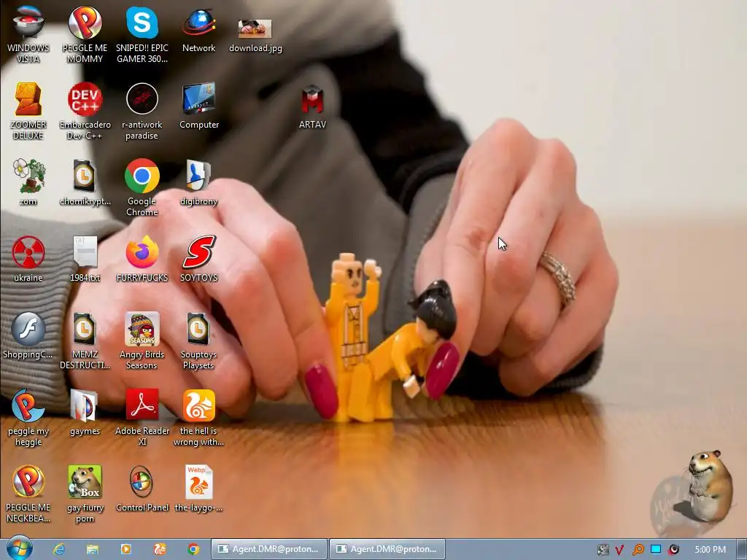The width and height of the screenshot is (747, 560).
Task: Select the Skype SNIPED!! EPIC GAMER icon
Action: pyautogui.click(x=142, y=34)
